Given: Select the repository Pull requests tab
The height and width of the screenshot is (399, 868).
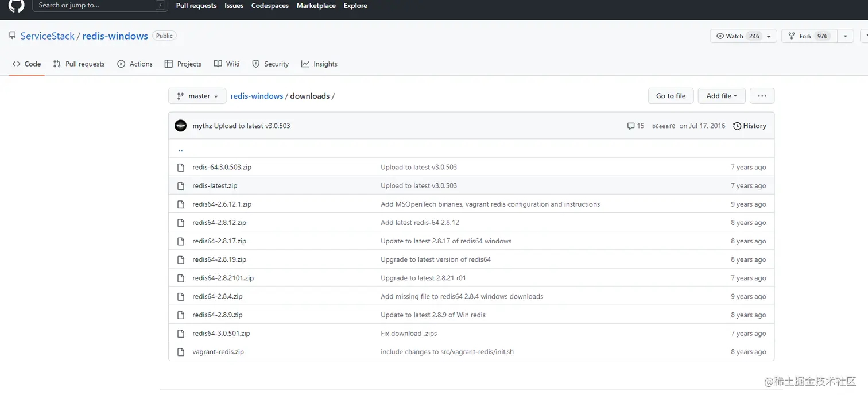Looking at the screenshot, I should 79,64.
